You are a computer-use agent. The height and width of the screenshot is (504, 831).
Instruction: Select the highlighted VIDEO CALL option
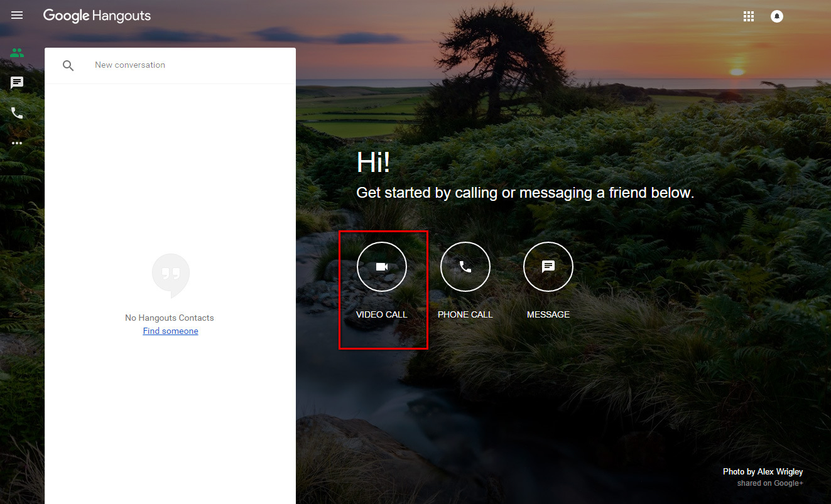[x=382, y=290]
